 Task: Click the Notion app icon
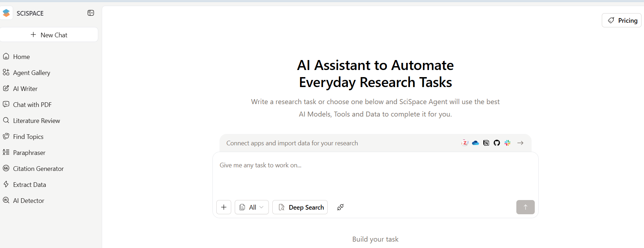pyautogui.click(x=486, y=143)
